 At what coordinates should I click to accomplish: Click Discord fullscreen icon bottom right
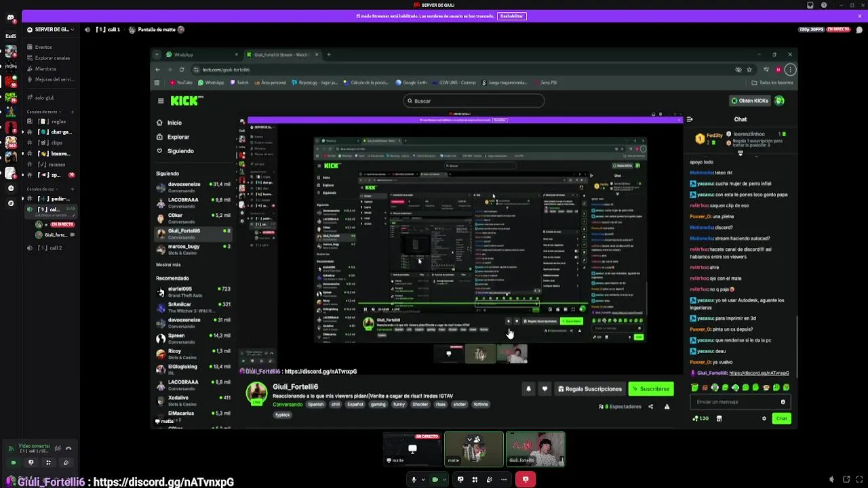(859, 479)
